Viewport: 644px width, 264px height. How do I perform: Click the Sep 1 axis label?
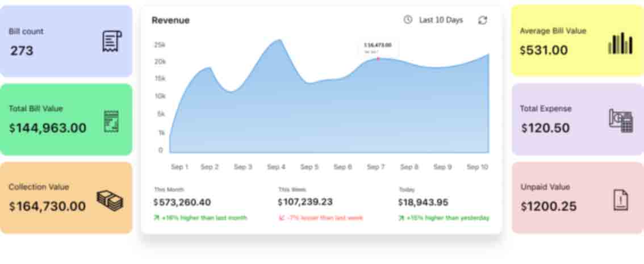179,167
